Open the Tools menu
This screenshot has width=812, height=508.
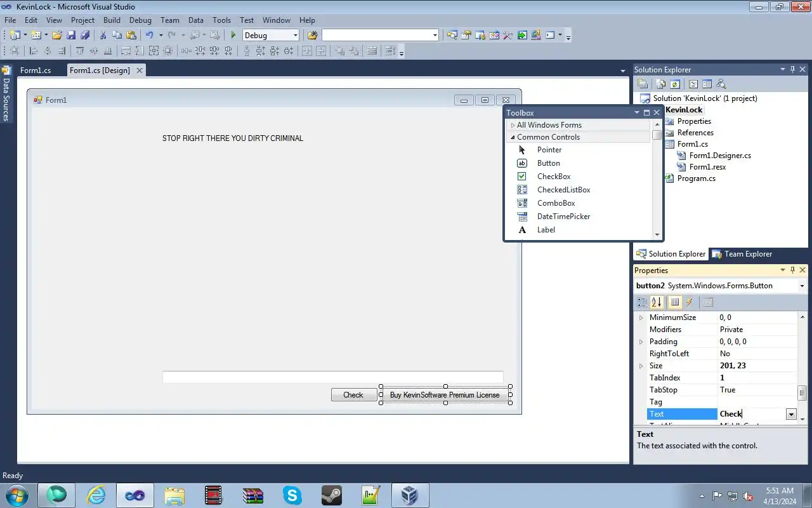pyautogui.click(x=221, y=20)
